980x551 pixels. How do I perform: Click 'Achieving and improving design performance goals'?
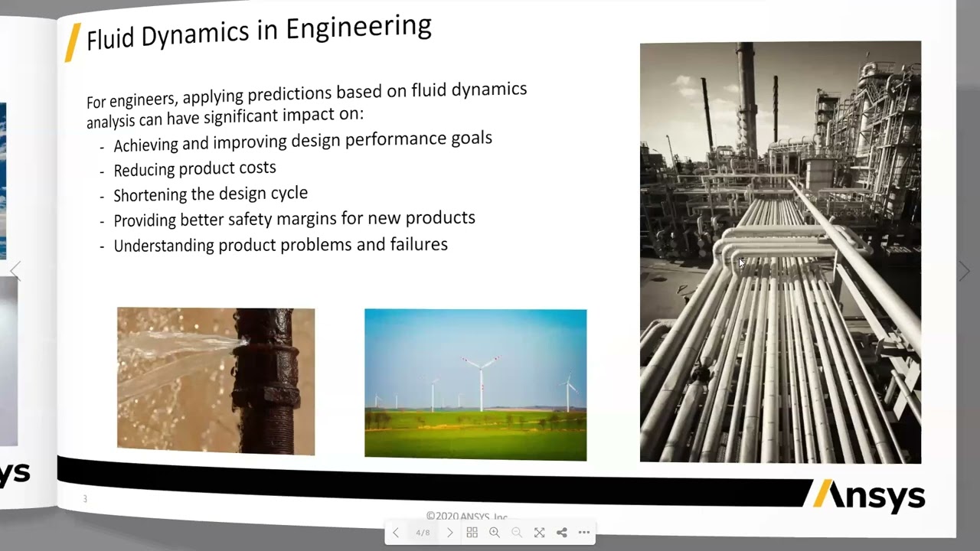point(302,142)
